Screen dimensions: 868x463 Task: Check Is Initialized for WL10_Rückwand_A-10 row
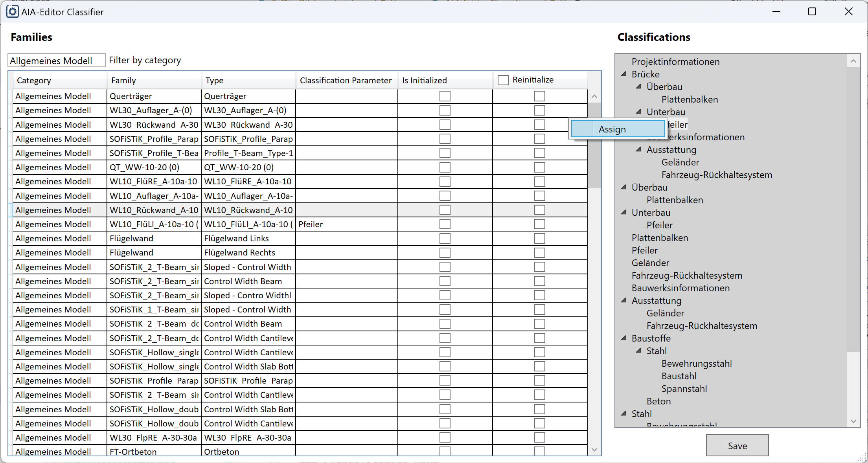[445, 210]
